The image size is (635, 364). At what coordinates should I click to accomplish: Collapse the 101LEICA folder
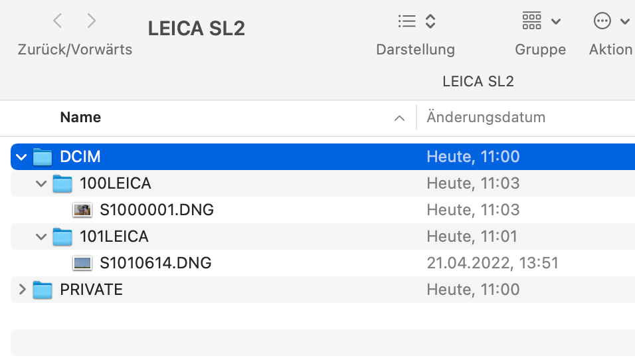coord(41,237)
